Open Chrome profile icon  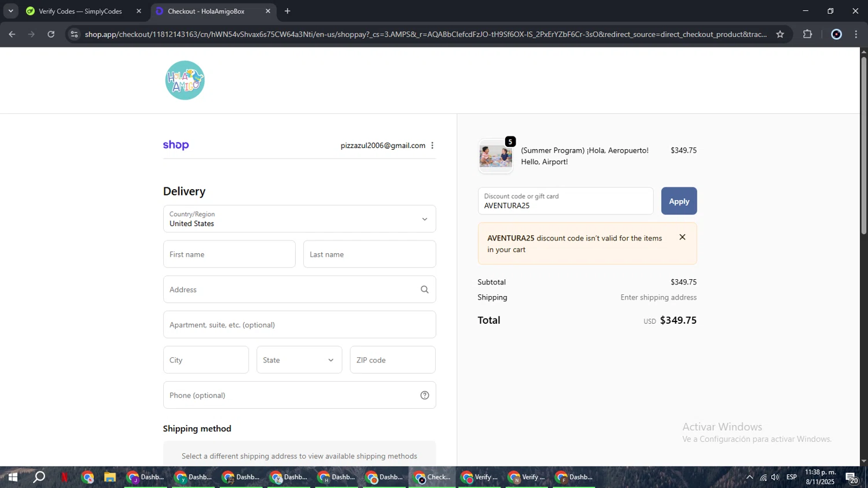pos(836,34)
